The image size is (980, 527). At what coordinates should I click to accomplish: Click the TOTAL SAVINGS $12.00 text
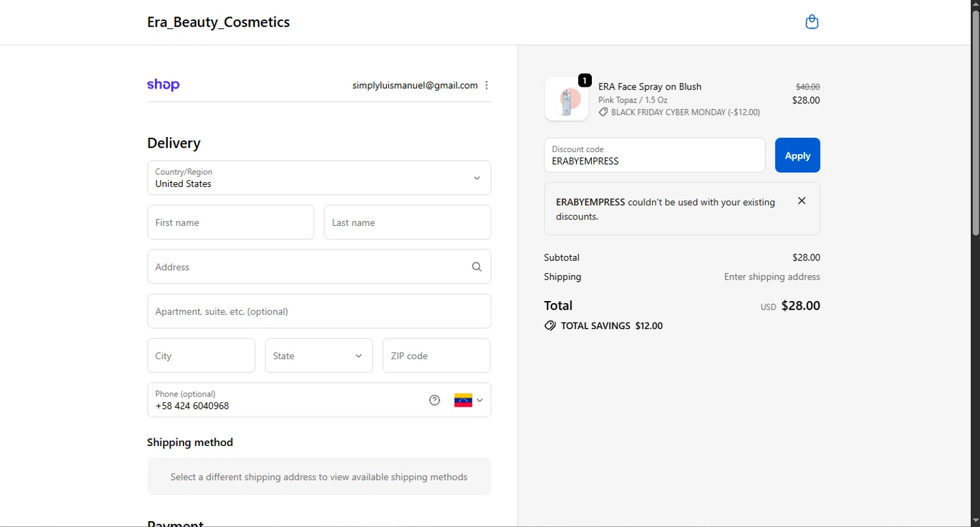pyautogui.click(x=612, y=326)
